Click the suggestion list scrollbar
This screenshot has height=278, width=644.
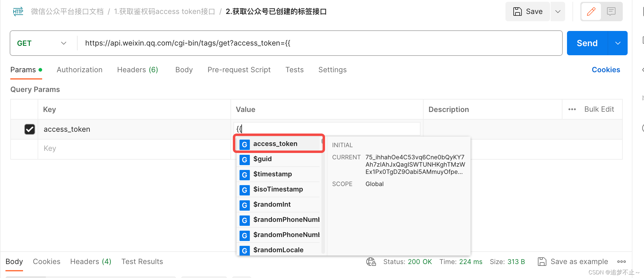coord(323,196)
